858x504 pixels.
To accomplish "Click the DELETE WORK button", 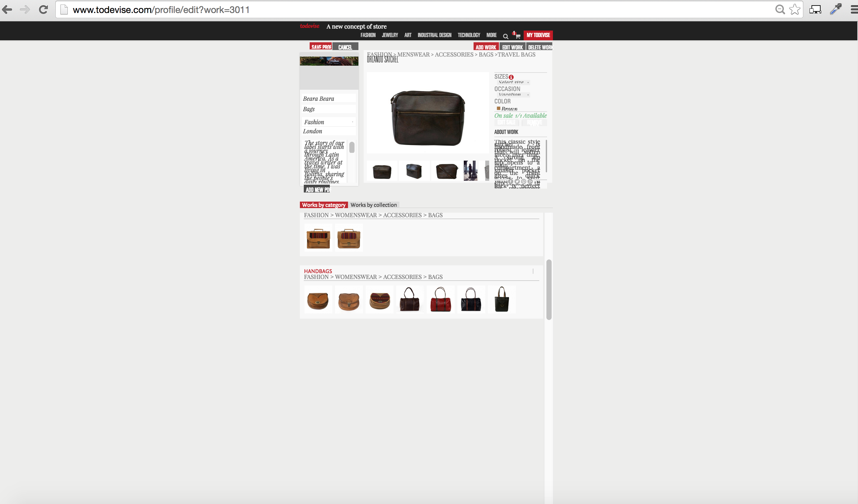I will coord(540,46).
